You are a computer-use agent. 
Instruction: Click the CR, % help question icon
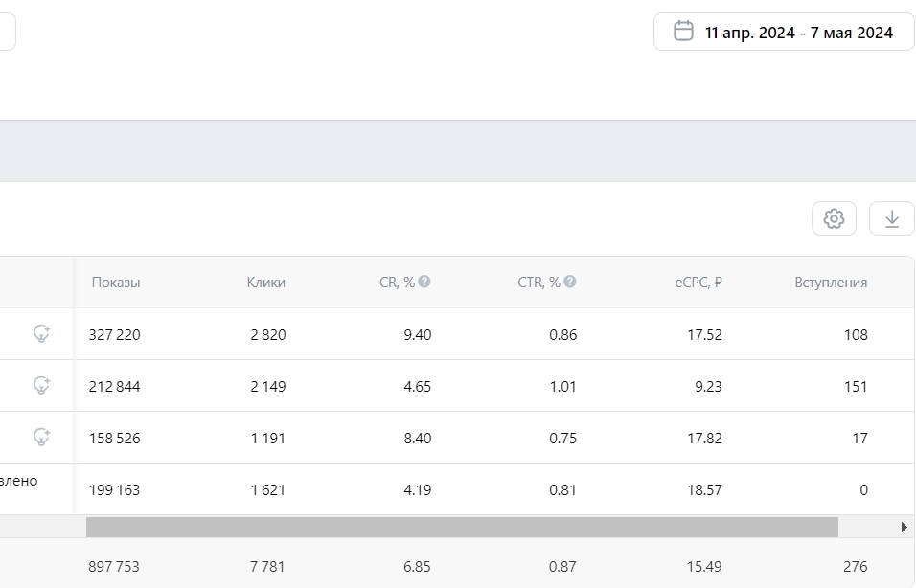click(x=424, y=282)
